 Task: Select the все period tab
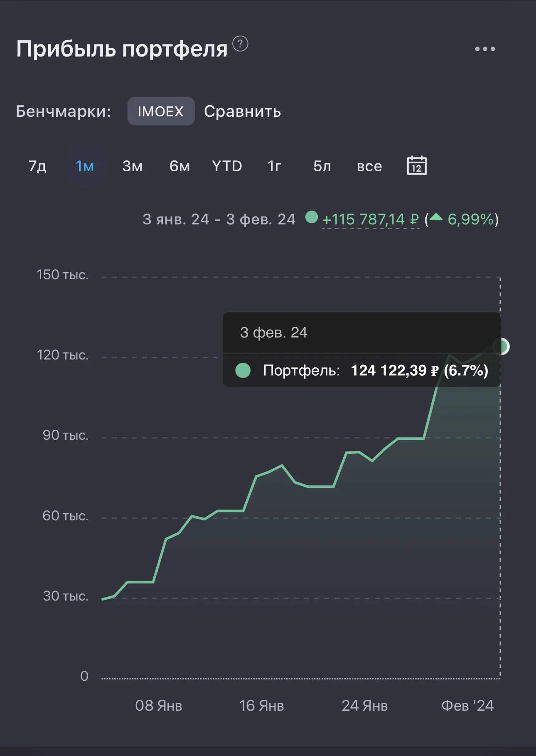point(369,166)
